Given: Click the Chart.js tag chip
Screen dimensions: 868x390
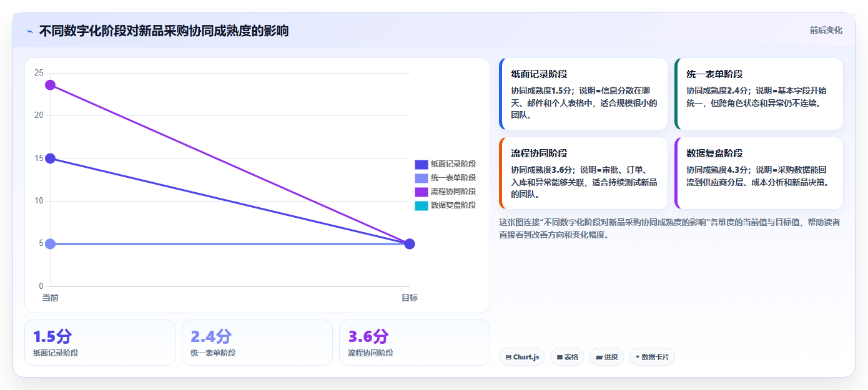Looking at the screenshot, I should point(522,357).
